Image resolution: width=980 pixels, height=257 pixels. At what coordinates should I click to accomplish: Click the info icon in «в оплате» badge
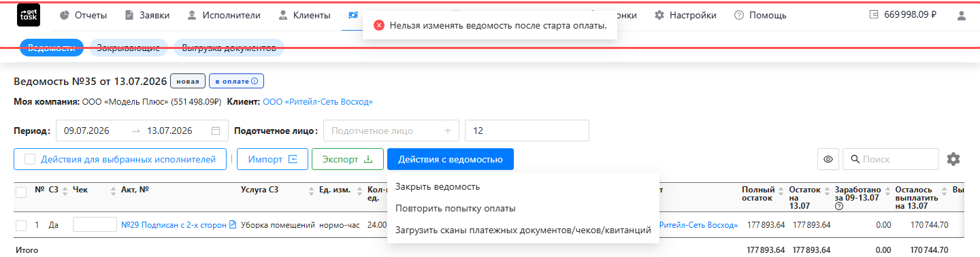(x=255, y=82)
